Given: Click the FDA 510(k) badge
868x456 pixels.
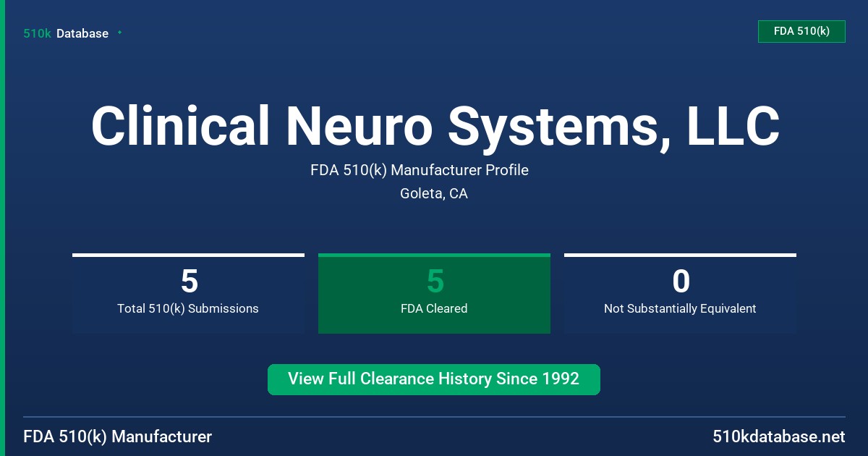Looking at the screenshot, I should coord(801,31).
